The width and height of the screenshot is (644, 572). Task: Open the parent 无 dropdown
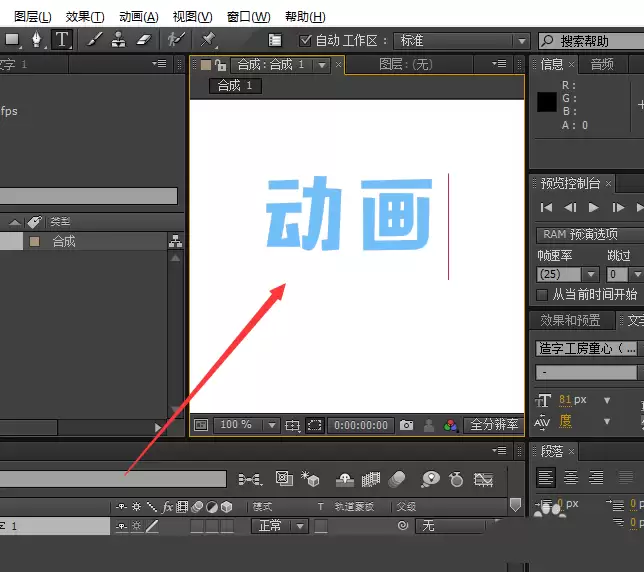(x=451, y=526)
